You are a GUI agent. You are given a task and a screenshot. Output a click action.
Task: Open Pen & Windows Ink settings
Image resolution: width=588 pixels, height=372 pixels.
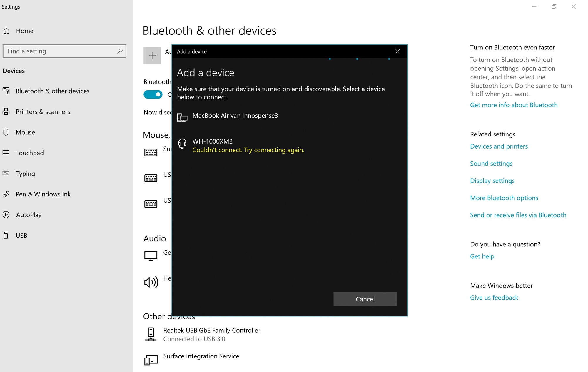click(x=43, y=194)
